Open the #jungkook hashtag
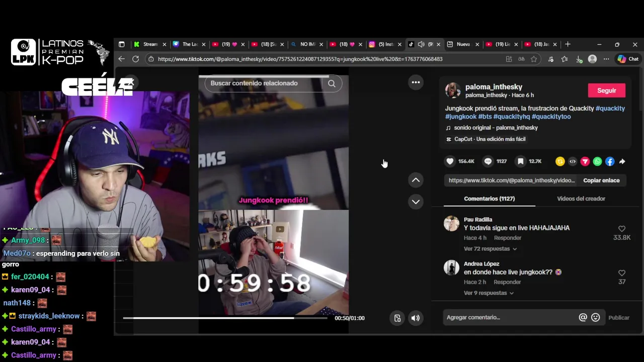 (461, 116)
